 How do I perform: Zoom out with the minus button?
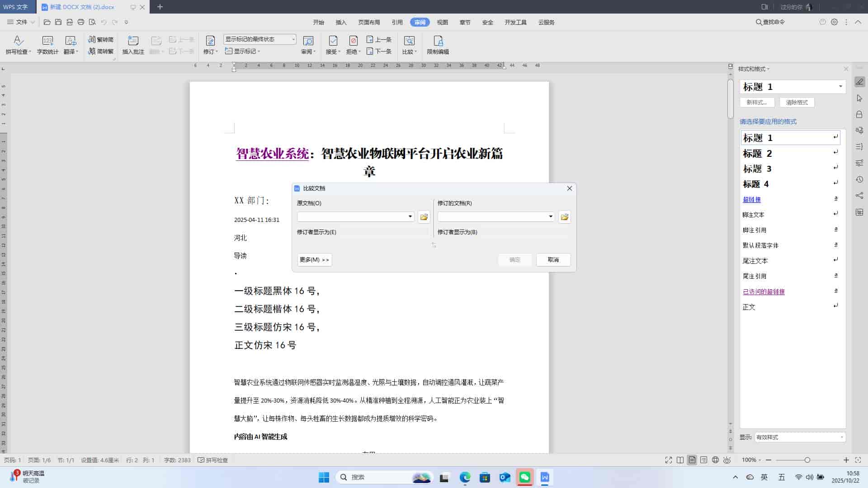pyautogui.click(x=768, y=460)
